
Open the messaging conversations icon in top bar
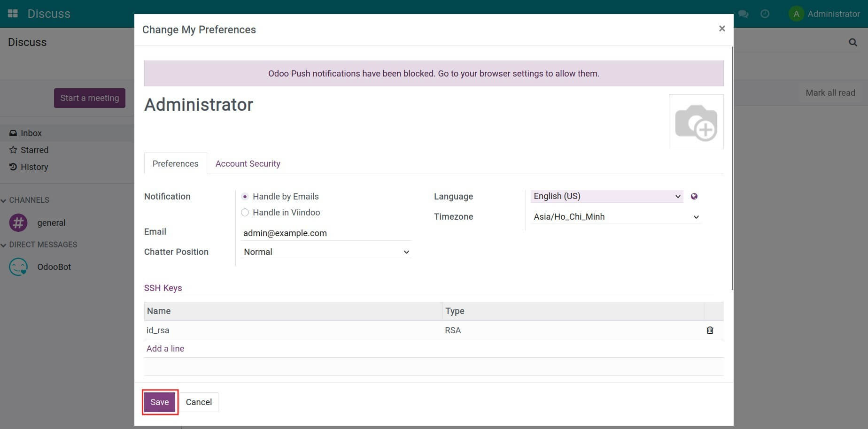pyautogui.click(x=743, y=14)
